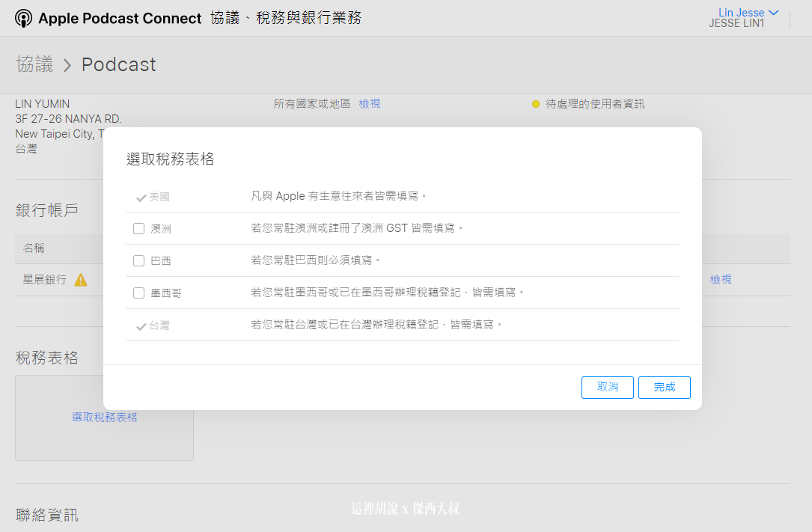
Task: Tick the 墨西哥 tax form checkbox
Action: click(138, 293)
